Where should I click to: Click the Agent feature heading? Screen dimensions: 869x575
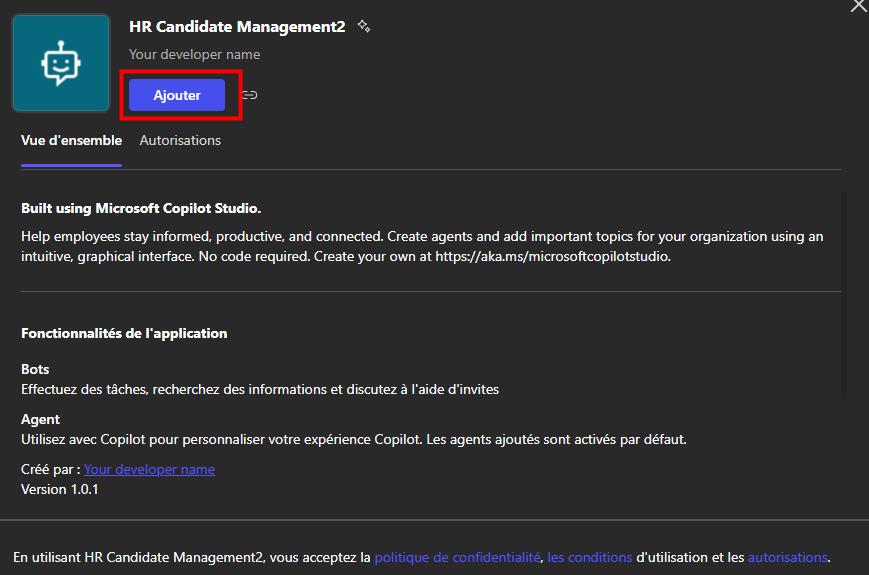coord(40,419)
